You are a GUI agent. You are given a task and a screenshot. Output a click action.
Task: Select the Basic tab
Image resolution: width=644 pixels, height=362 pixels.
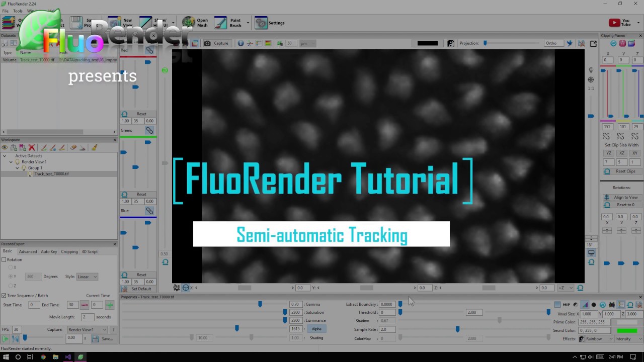coord(8,251)
